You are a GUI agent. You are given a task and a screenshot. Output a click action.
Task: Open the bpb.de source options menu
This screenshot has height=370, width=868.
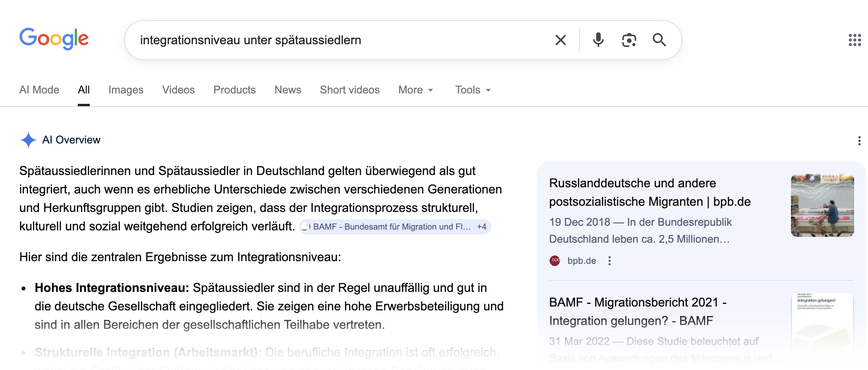[x=609, y=261]
